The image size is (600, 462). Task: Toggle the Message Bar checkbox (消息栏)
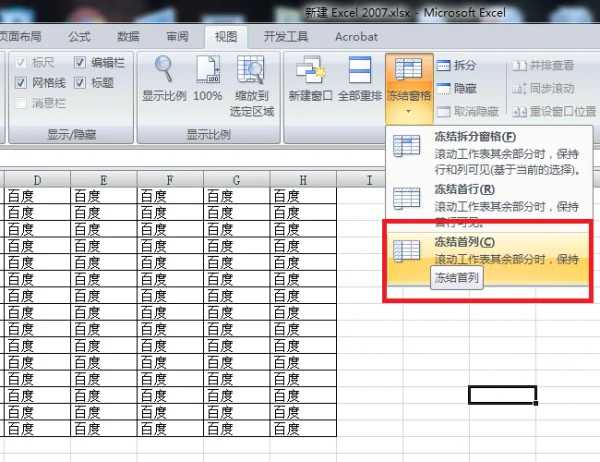(21, 103)
